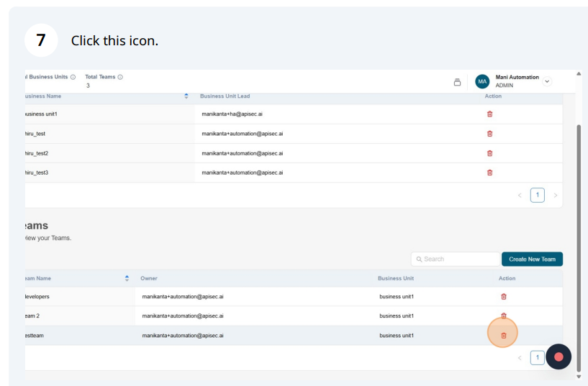Screen dimensions: 588x386
Task: Go to previous business units page
Action: [x=520, y=195]
